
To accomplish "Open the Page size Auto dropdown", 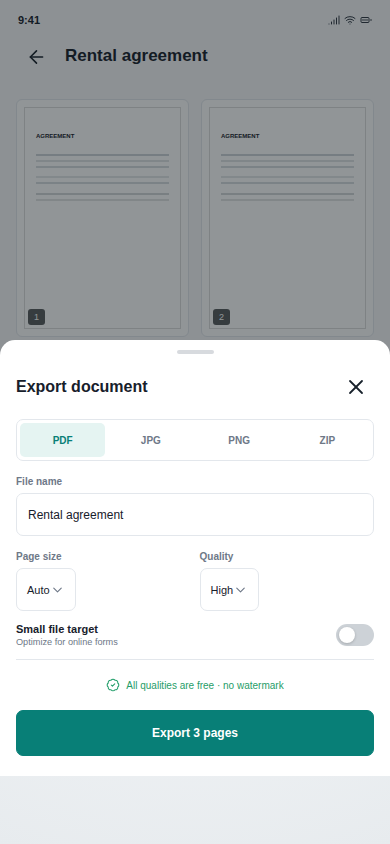I will tap(46, 589).
